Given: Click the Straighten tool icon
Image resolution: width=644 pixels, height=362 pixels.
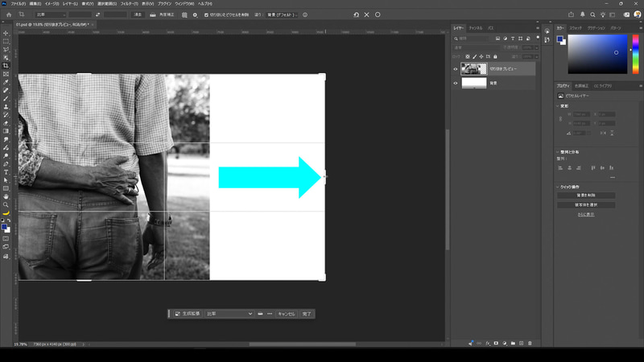Looking at the screenshot, I should click(x=152, y=14).
